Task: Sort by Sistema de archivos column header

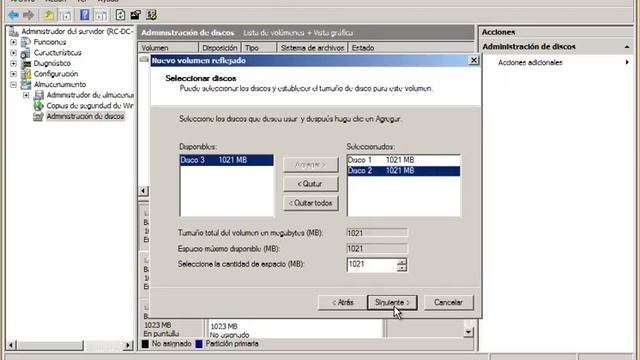Action: click(312, 48)
